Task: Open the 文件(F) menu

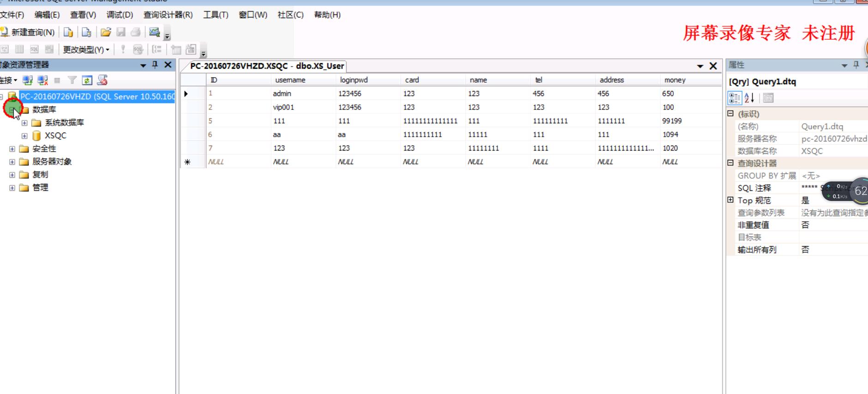Action: pyautogui.click(x=12, y=15)
